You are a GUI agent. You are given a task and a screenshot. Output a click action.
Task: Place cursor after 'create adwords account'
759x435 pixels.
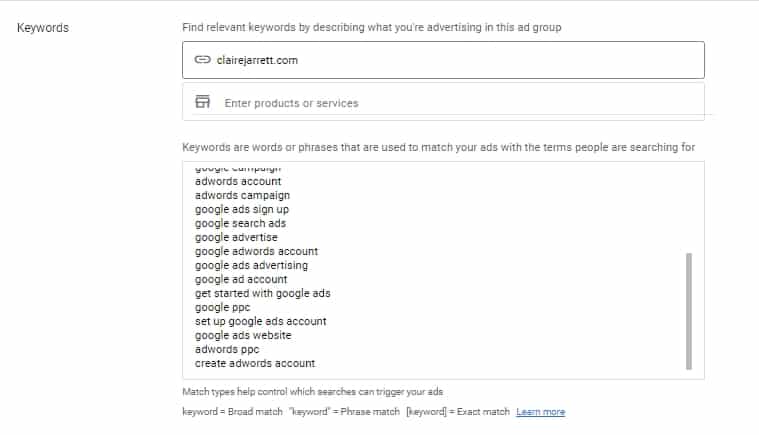tap(316, 364)
